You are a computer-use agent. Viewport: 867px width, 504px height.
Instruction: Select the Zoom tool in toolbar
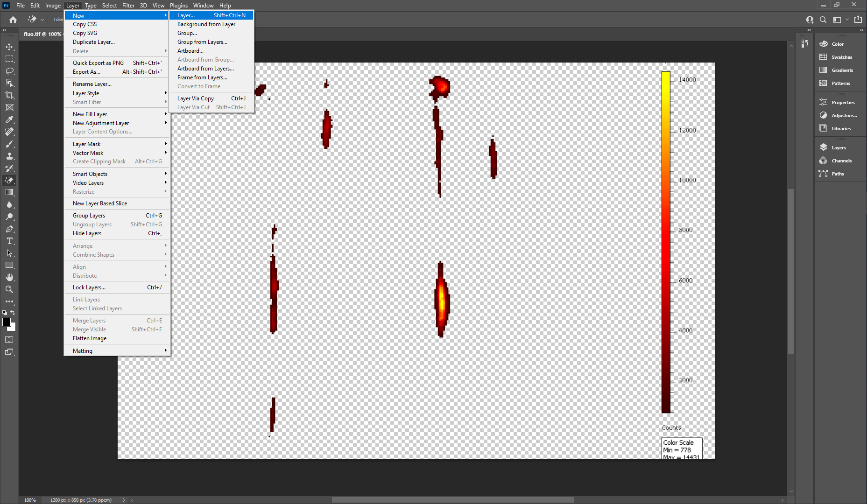(x=9, y=289)
